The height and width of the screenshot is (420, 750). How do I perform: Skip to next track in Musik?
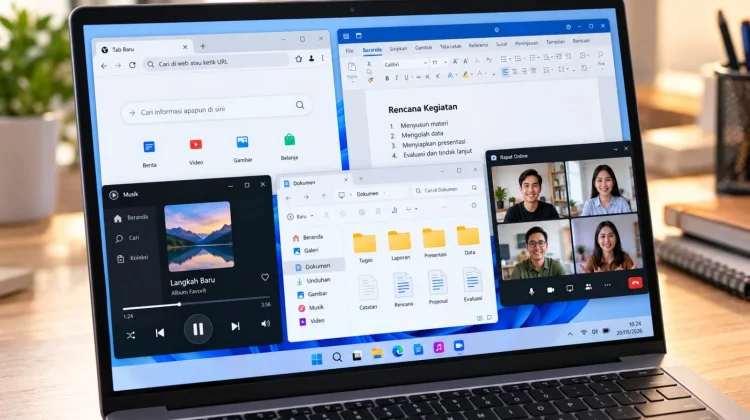(235, 326)
